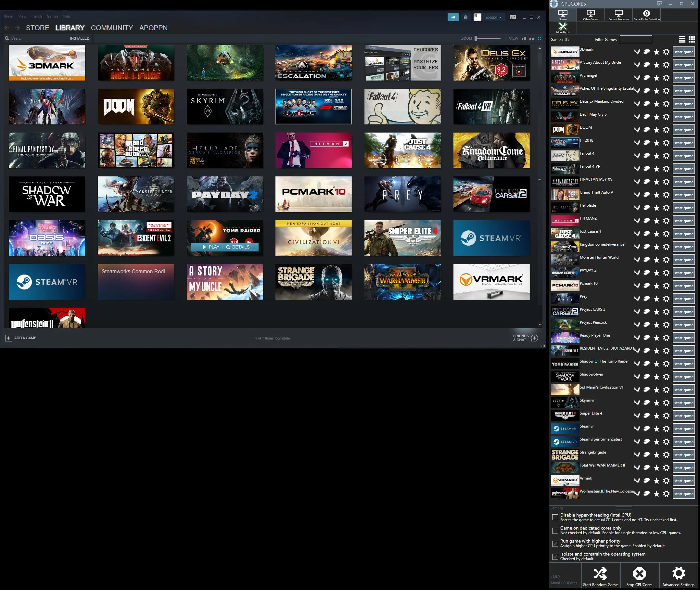Screen dimensions: 700x590
Task: Switch CPUCores to list layout icon
Action: (x=682, y=39)
